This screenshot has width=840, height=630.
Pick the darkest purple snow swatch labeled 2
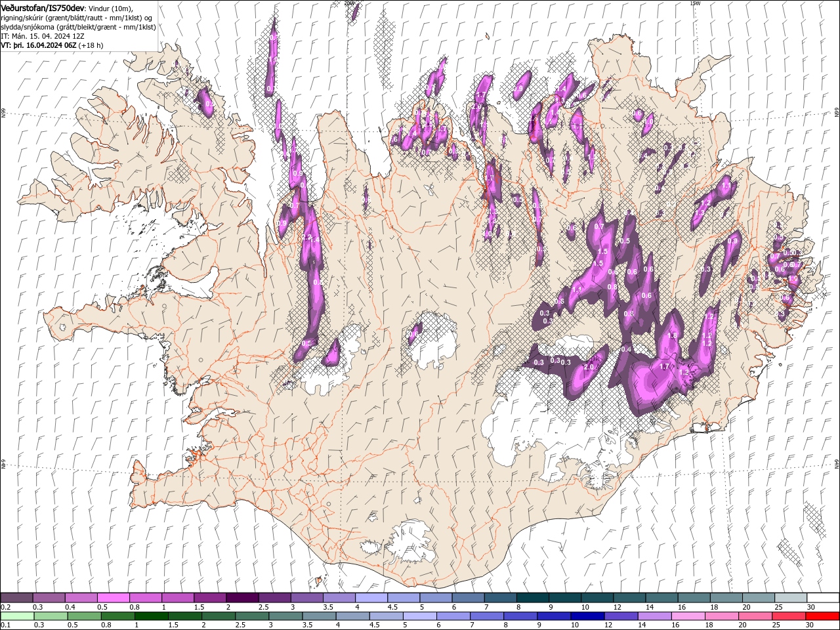pyautogui.click(x=242, y=598)
